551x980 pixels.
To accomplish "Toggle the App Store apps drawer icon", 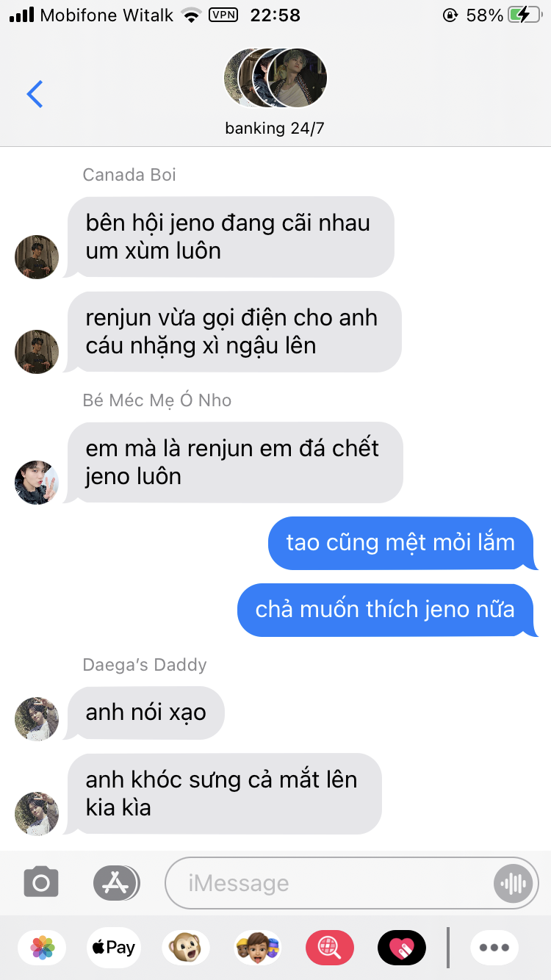I will click(x=116, y=882).
